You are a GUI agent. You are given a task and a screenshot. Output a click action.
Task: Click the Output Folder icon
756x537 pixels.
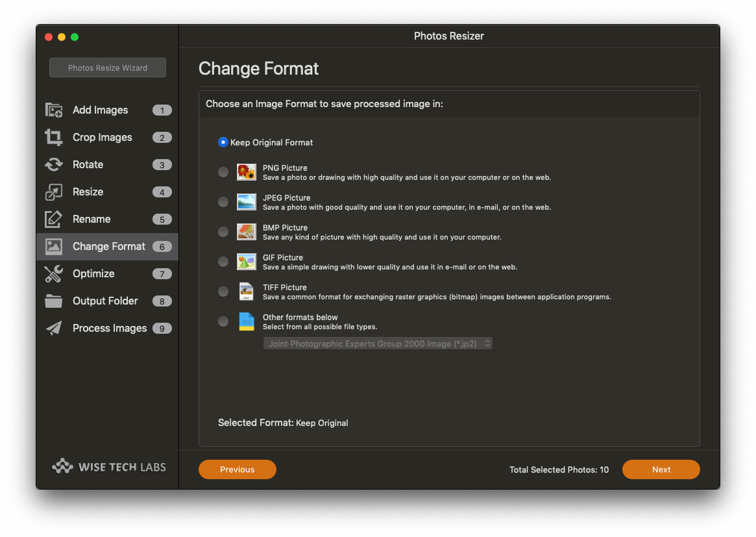click(x=53, y=301)
